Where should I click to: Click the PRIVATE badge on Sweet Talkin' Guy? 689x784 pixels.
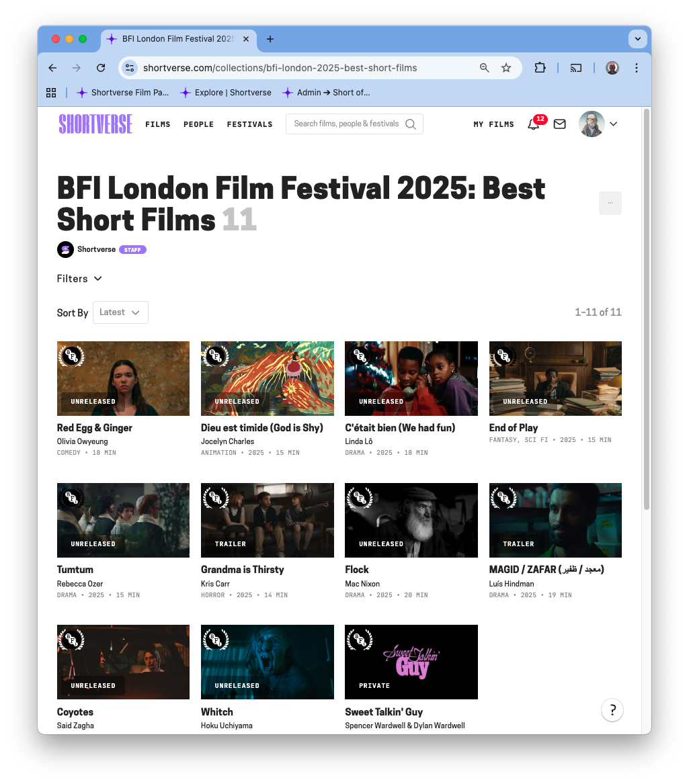point(374,685)
